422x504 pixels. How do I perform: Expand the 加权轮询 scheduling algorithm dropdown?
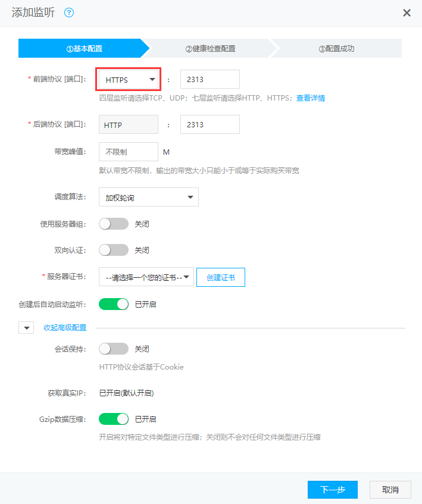pos(149,198)
